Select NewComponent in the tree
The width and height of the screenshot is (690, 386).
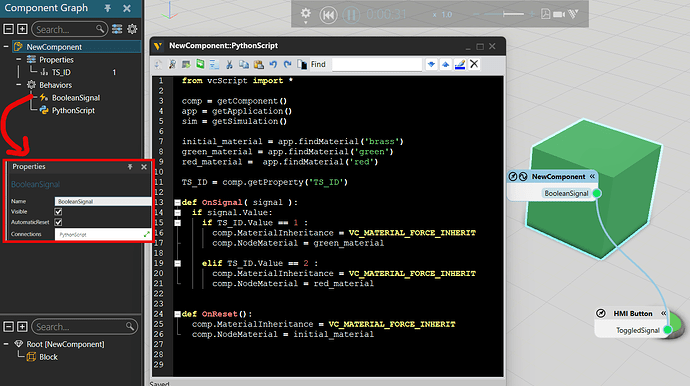click(54, 47)
